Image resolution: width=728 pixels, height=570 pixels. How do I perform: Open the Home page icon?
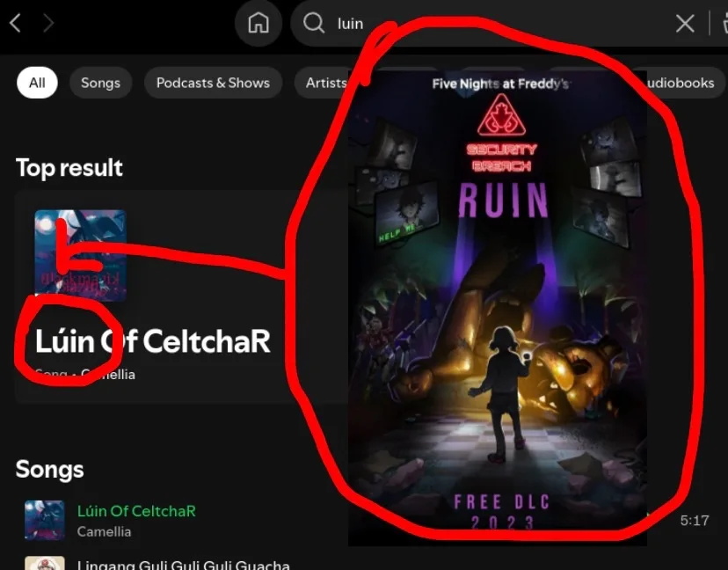pyautogui.click(x=258, y=23)
